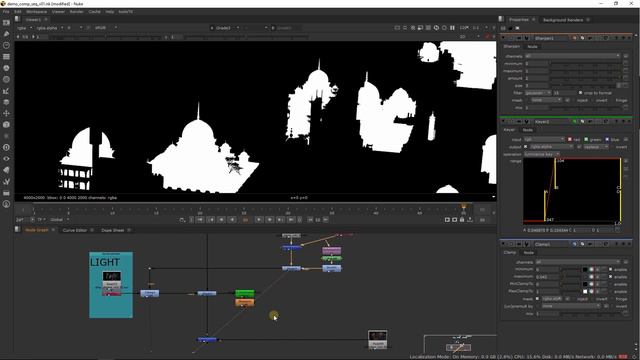Viewport: 640px width, 360px height.
Task: Open the Merge nodes toolbar icon
Action: (x=6, y=102)
